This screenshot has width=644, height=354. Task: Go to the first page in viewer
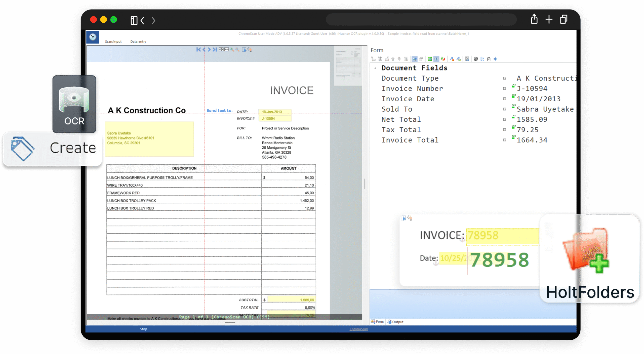198,50
